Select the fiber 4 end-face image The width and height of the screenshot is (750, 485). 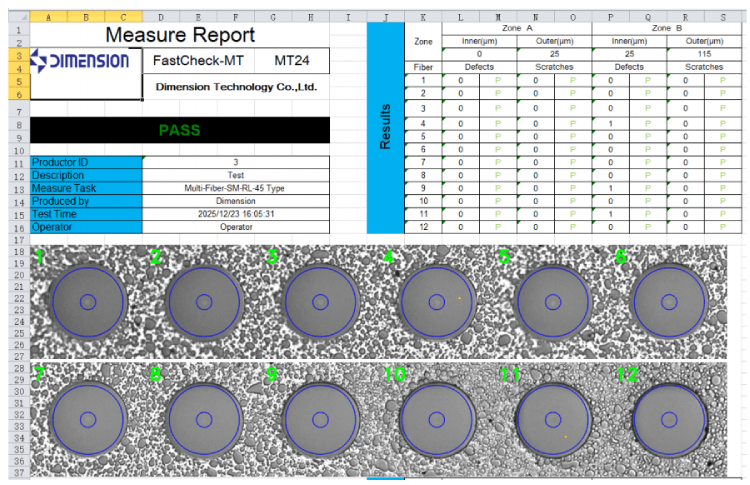click(436, 300)
